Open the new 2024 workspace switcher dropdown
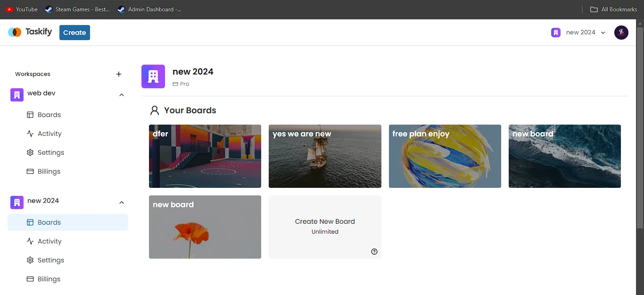 578,33
